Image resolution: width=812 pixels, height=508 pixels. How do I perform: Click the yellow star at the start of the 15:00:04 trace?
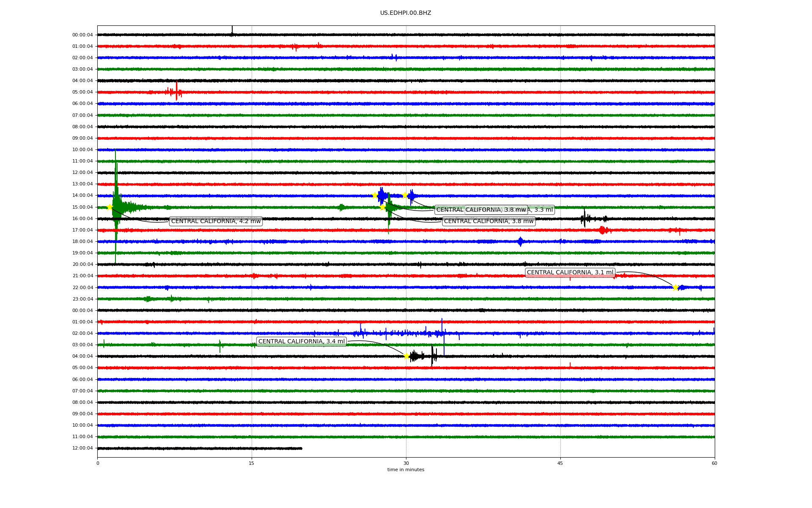110,207
